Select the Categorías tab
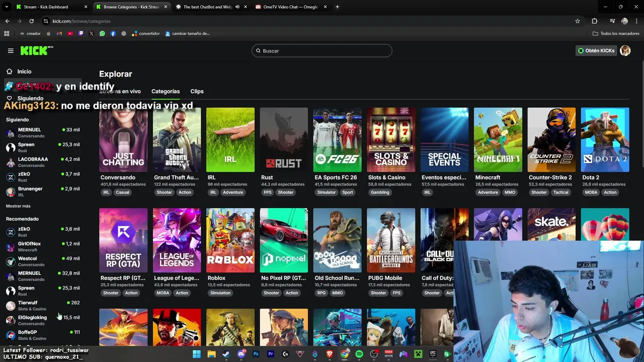The image size is (644, 362). 166,91
